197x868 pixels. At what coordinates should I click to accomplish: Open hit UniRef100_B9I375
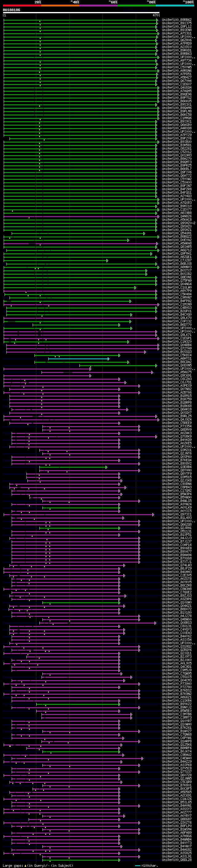point(177,23)
